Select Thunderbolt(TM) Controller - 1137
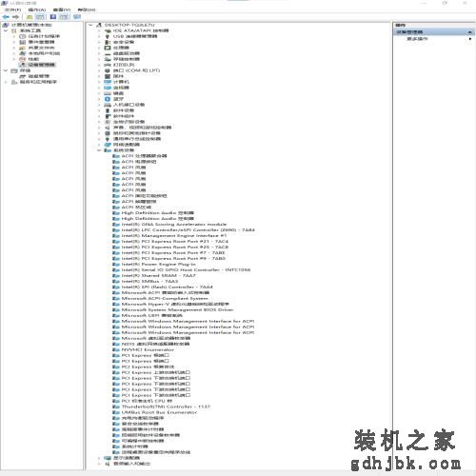The height and width of the screenshot is (476, 476). (166, 407)
